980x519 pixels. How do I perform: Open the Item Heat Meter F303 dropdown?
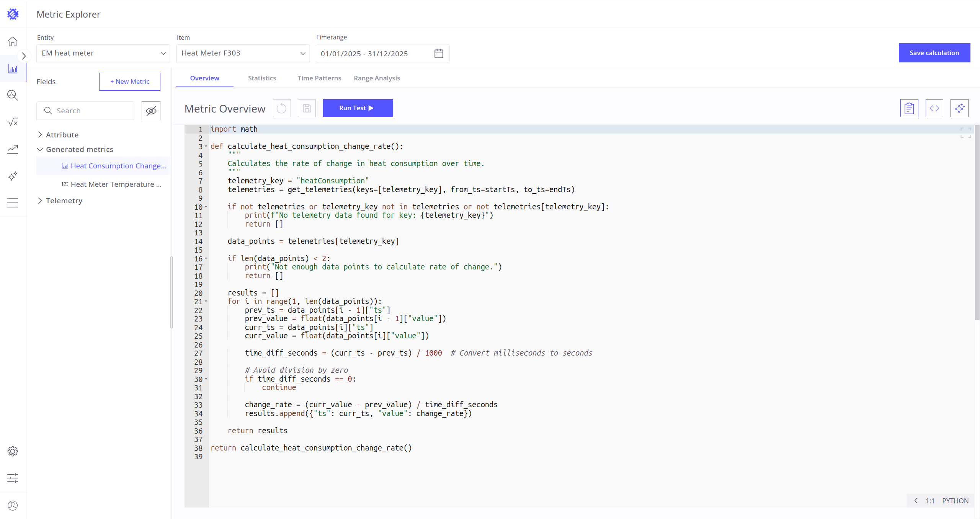[x=243, y=53]
